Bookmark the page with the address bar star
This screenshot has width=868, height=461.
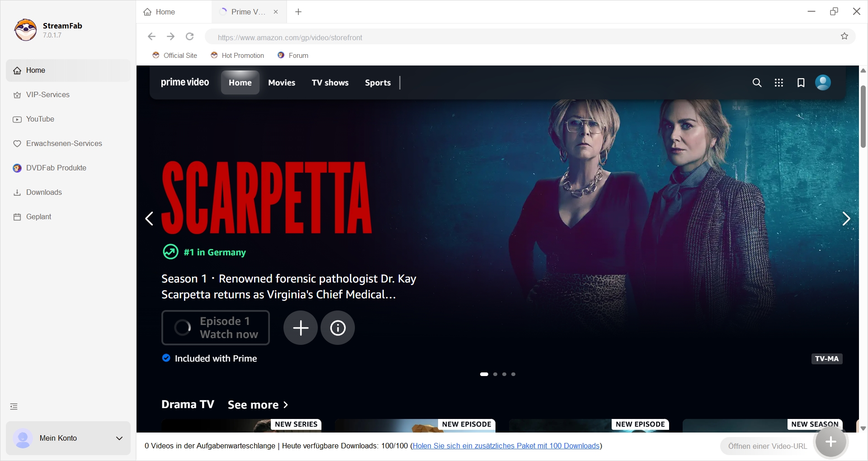pyautogui.click(x=845, y=36)
